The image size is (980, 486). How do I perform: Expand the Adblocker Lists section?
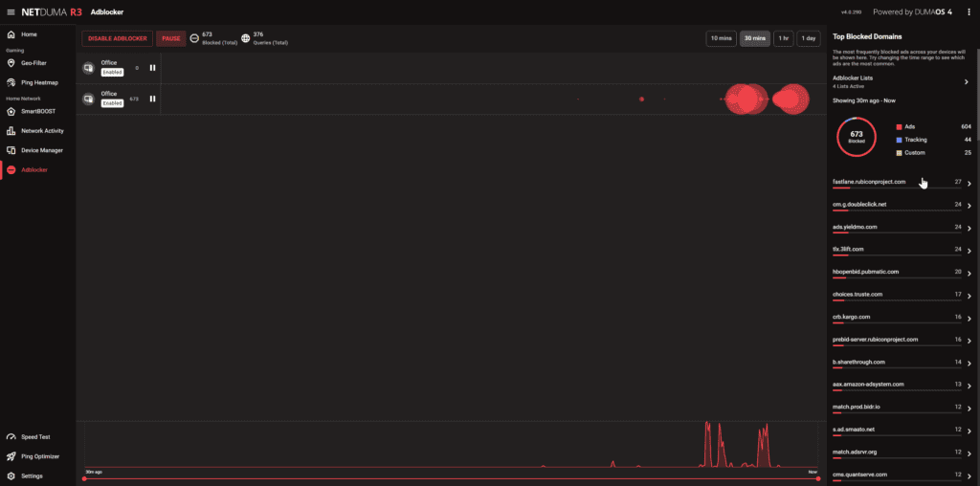(x=966, y=82)
